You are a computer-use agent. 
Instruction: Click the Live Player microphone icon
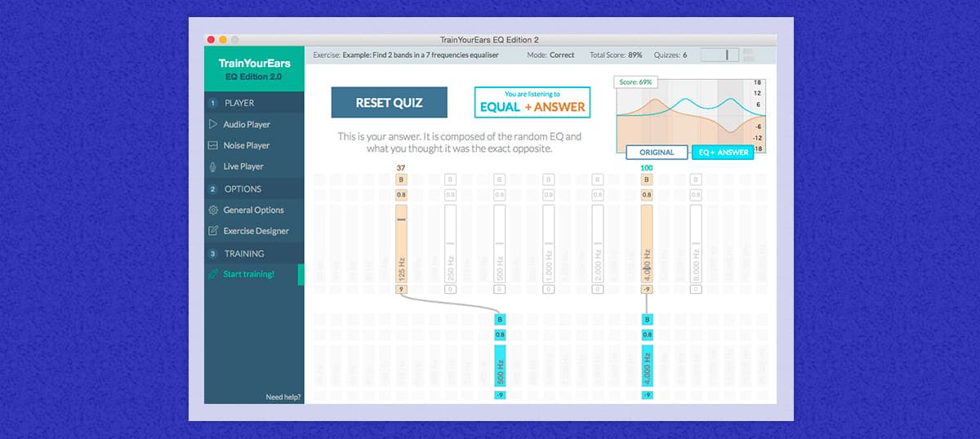pyautogui.click(x=213, y=166)
